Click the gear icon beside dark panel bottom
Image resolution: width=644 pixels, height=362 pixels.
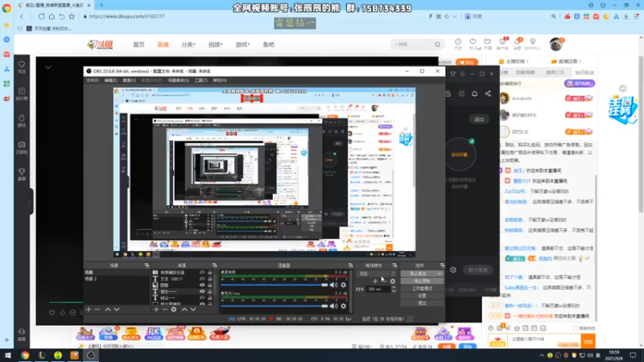[x=453, y=269]
